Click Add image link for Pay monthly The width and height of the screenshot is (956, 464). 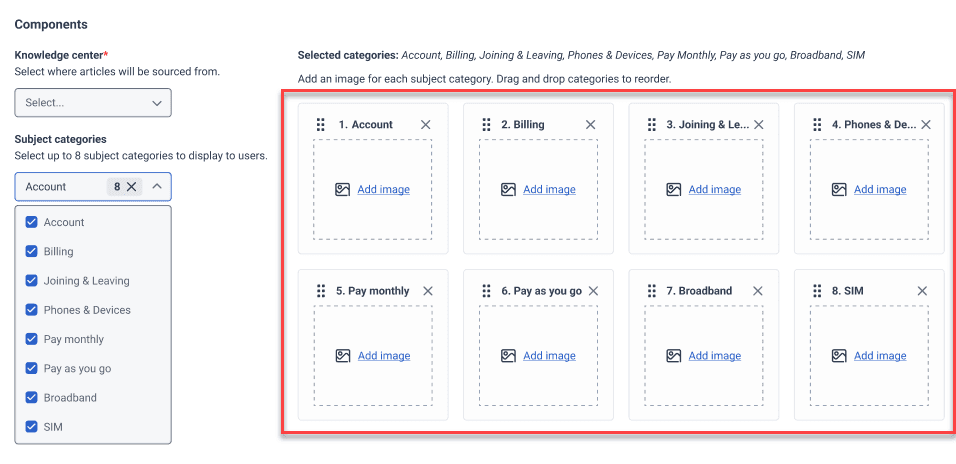[383, 355]
